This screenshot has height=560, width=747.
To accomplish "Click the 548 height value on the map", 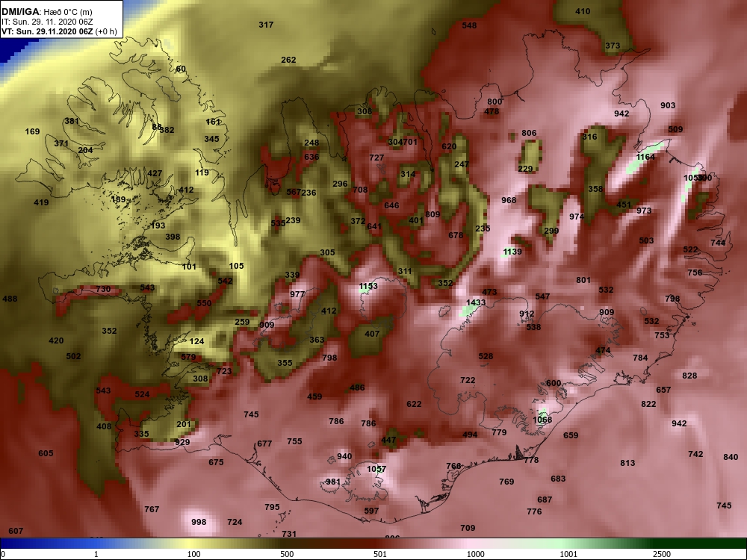I will [469, 25].
